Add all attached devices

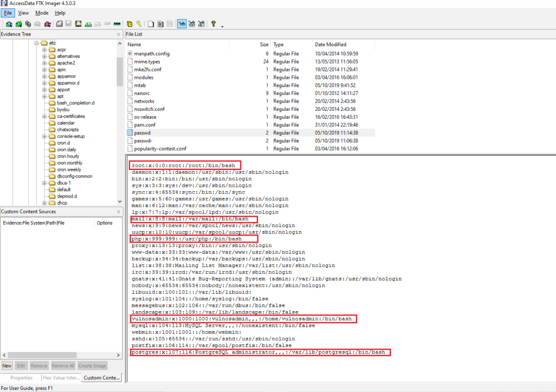tap(18, 23)
